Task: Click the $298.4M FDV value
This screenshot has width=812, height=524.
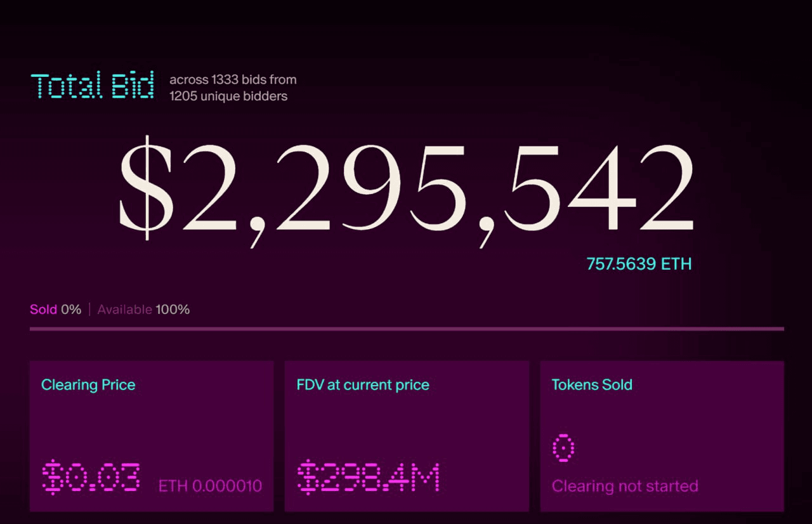Action: [369, 478]
